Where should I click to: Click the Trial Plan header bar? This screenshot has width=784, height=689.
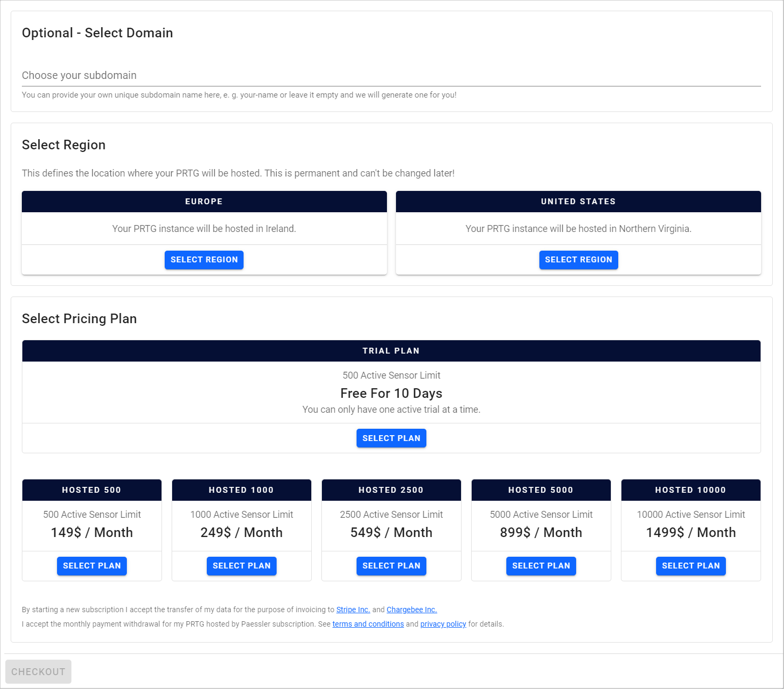(x=391, y=351)
